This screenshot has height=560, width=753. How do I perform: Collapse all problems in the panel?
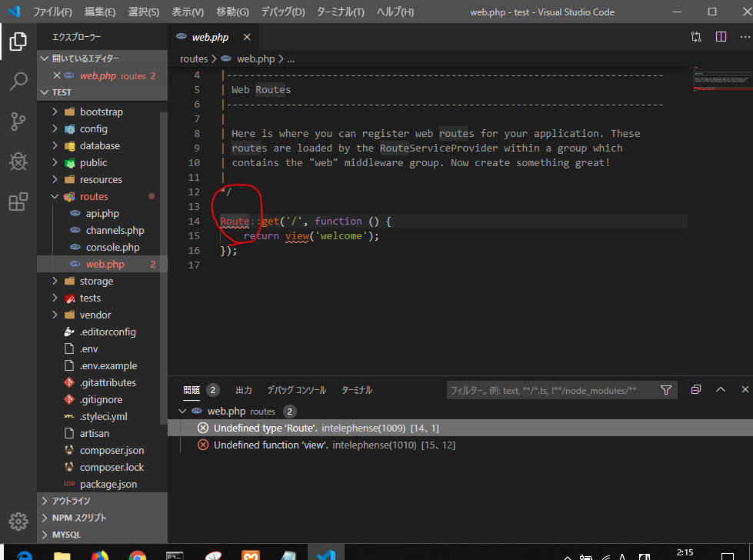point(696,389)
